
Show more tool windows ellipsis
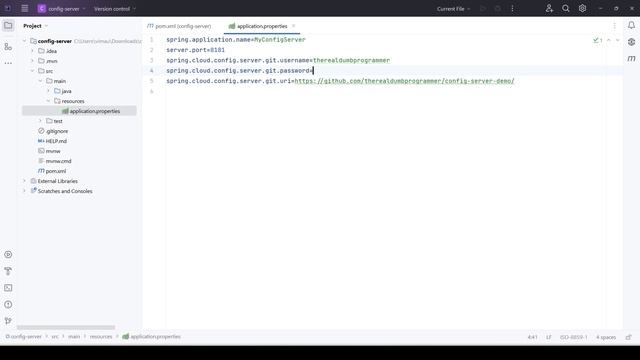(x=8, y=63)
